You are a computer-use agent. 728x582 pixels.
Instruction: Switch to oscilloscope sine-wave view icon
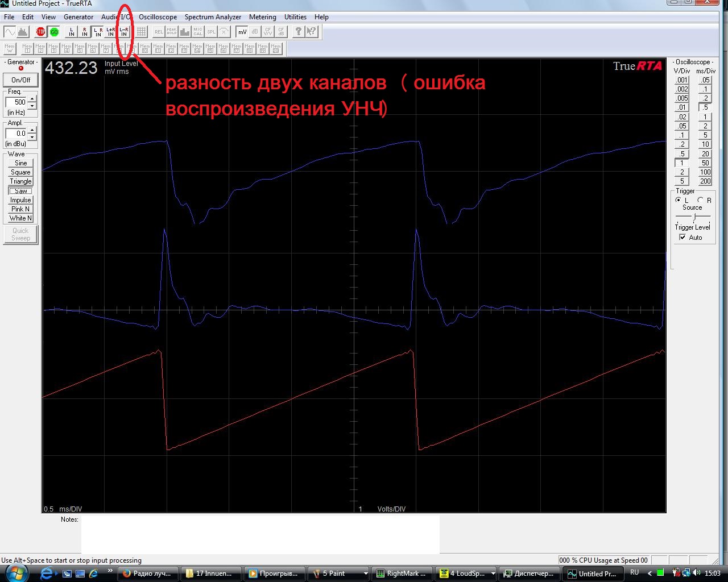pyautogui.click(x=10, y=32)
